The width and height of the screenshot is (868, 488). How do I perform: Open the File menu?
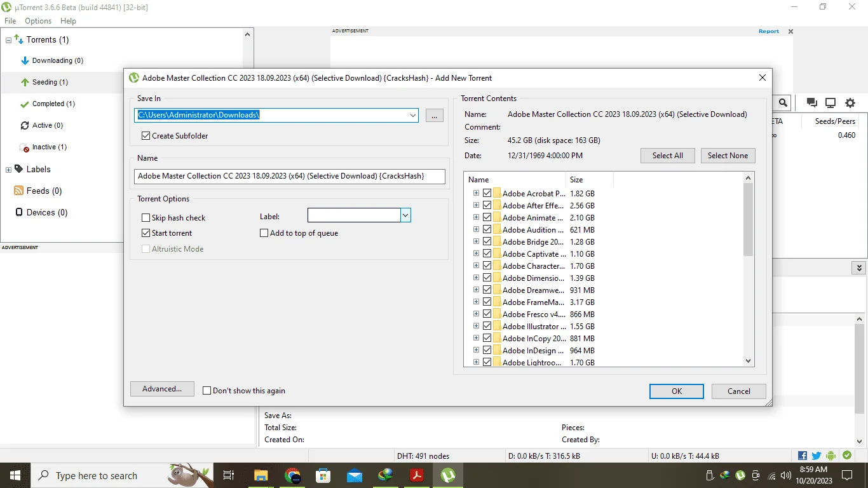click(10, 21)
